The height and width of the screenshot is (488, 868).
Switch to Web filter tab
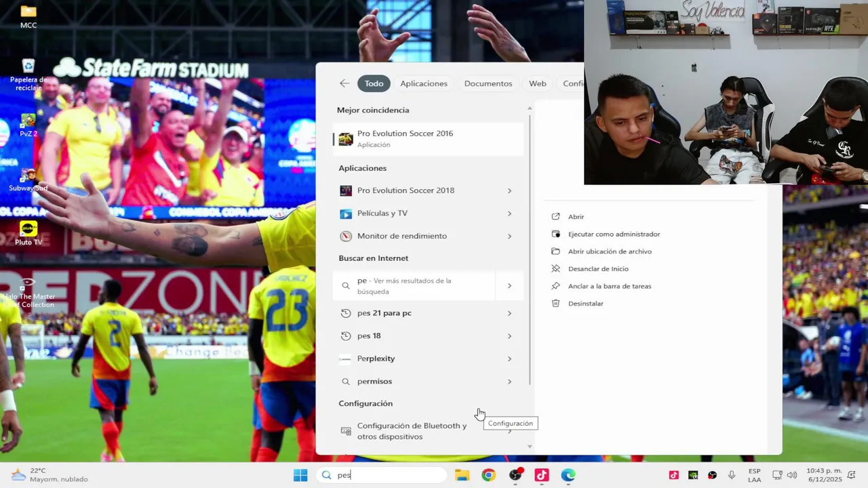[x=538, y=83]
